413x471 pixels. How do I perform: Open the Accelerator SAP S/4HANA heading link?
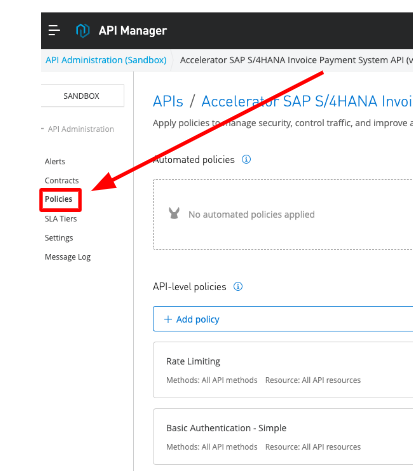click(x=307, y=101)
